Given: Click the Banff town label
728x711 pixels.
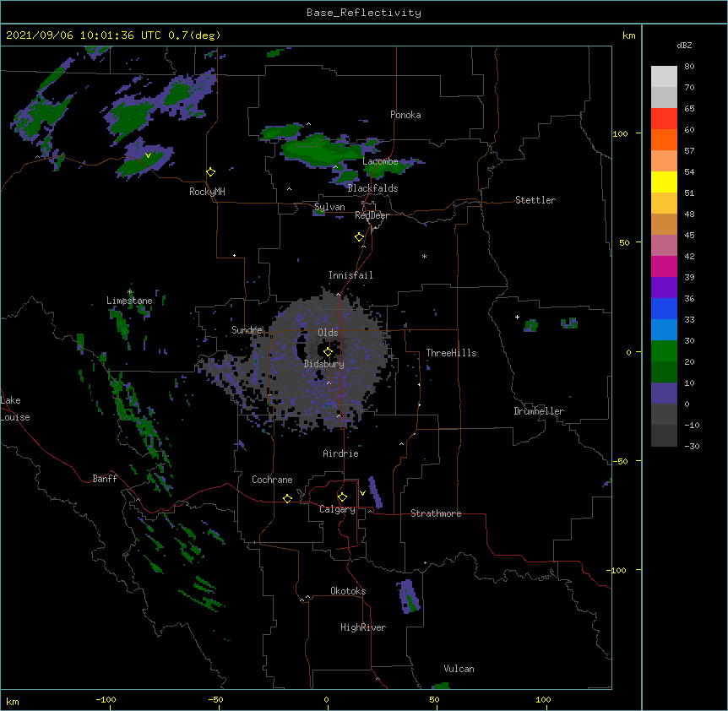Looking at the screenshot, I should click(x=105, y=479).
